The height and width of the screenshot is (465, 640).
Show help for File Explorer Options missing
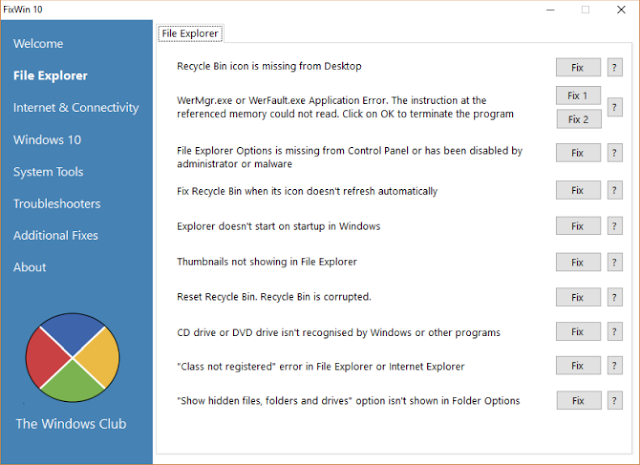[x=615, y=153]
